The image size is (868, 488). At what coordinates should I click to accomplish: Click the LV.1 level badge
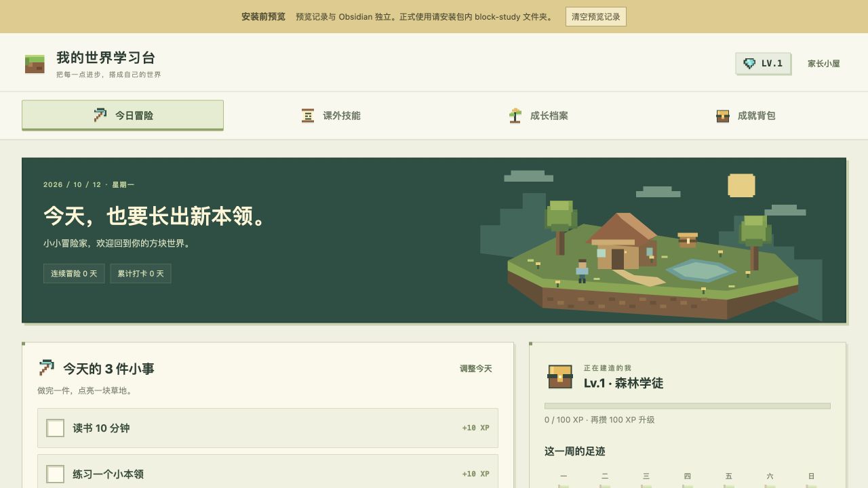click(763, 64)
